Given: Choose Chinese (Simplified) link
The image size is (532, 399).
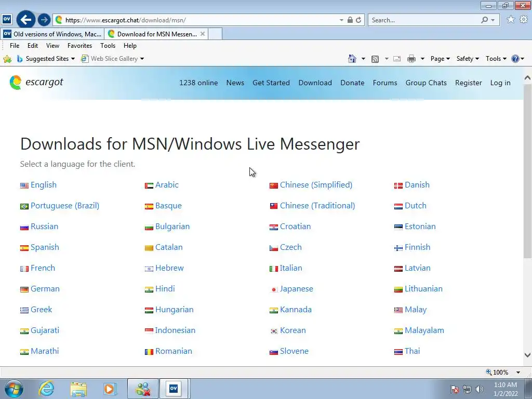Looking at the screenshot, I should click(316, 185).
